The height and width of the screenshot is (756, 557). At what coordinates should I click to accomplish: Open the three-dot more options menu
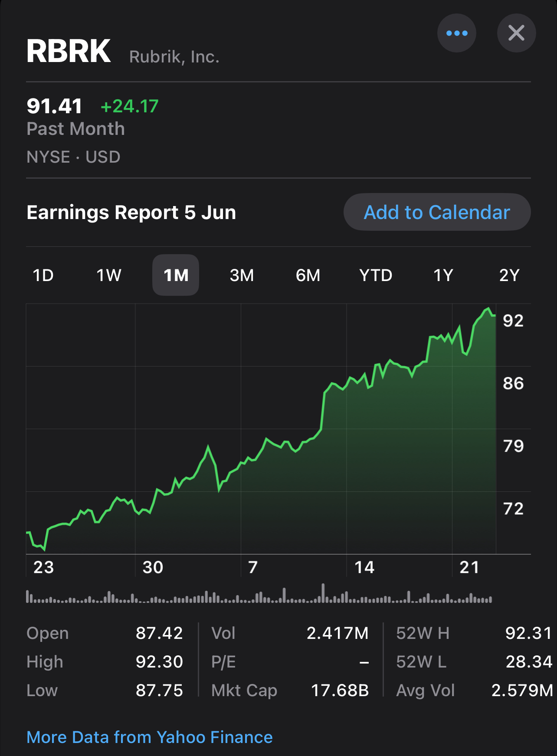tap(456, 33)
